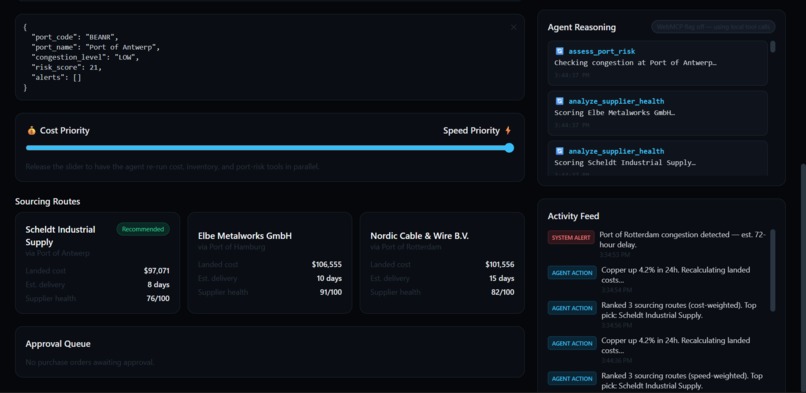Image resolution: width=806 pixels, height=393 pixels.
Task: Click the 82/100 supplier health score
Action: (x=503, y=292)
